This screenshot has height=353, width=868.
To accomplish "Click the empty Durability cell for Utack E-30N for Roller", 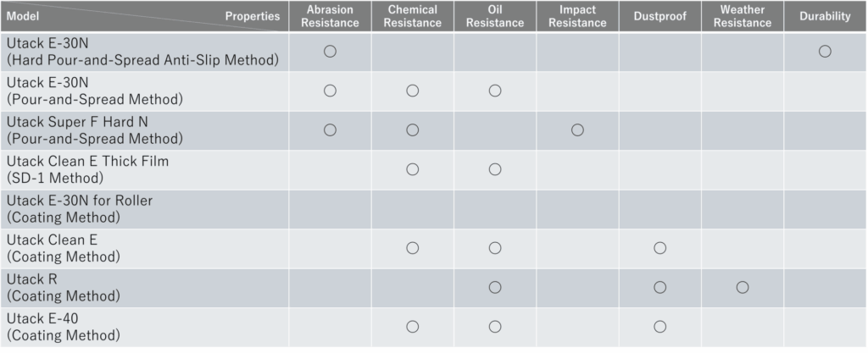I will pos(825,209).
